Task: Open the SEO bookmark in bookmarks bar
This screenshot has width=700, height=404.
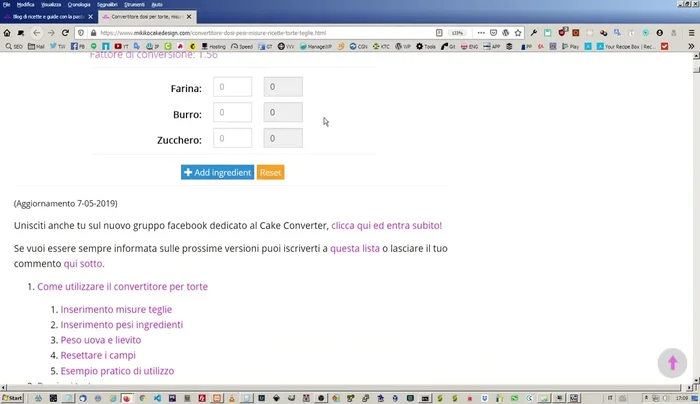Action: click(13, 46)
